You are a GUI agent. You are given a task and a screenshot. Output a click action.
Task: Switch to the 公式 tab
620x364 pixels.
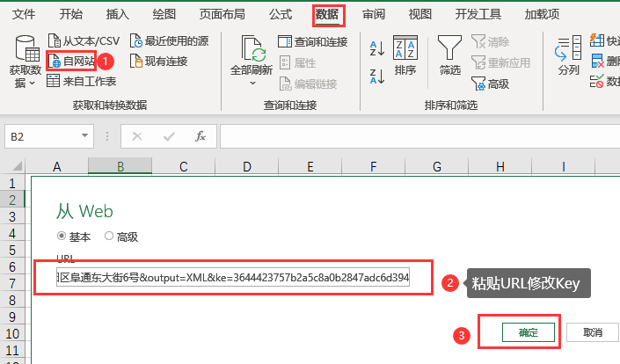[x=281, y=15]
